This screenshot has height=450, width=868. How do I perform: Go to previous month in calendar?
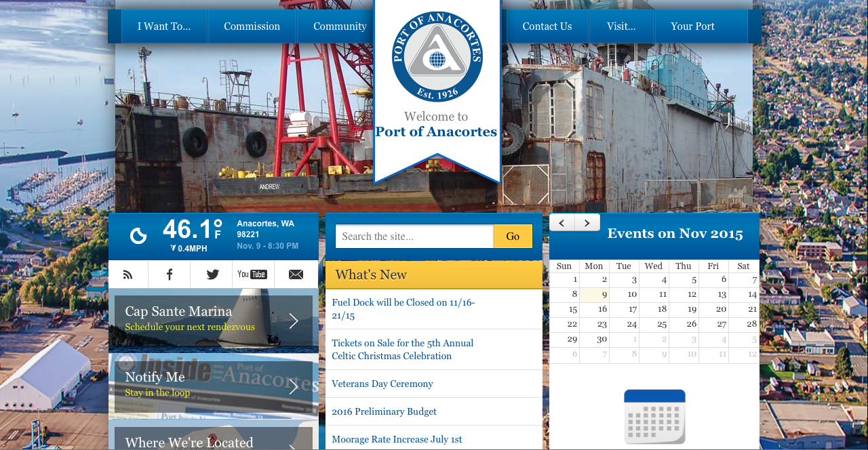(561, 223)
